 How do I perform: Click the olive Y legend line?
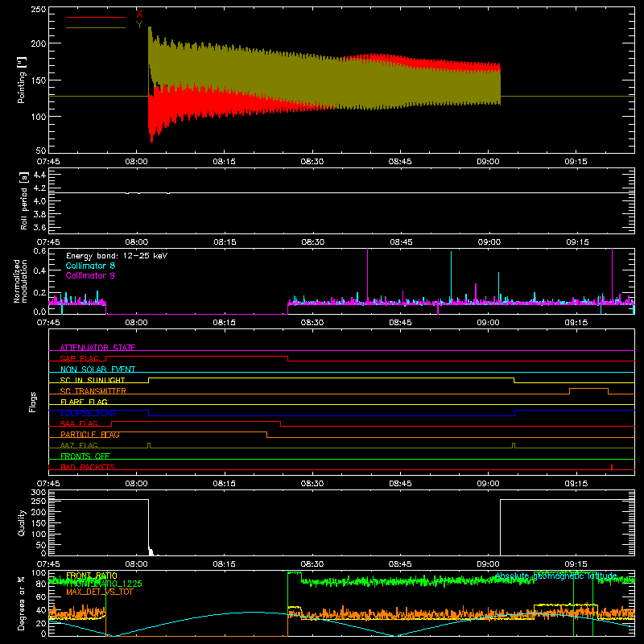pos(96,27)
